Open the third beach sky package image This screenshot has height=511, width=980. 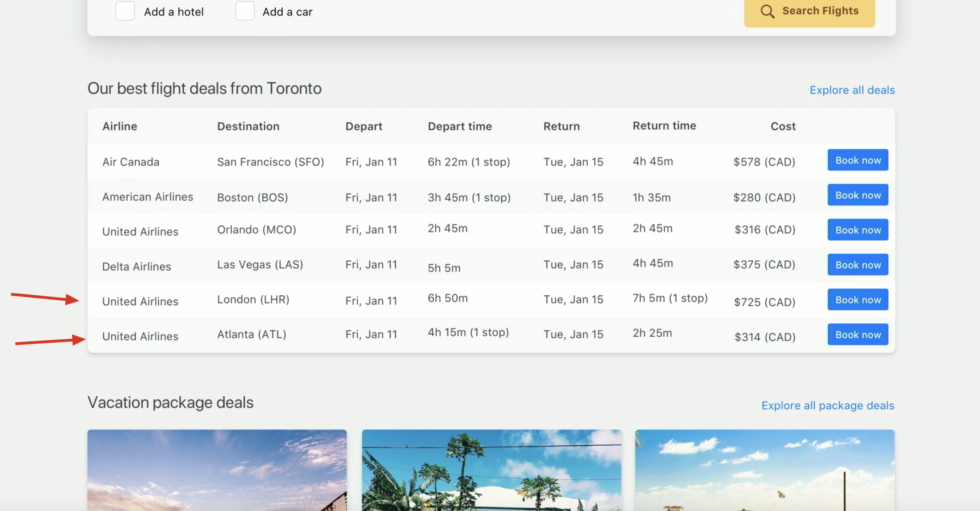pos(765,470)
